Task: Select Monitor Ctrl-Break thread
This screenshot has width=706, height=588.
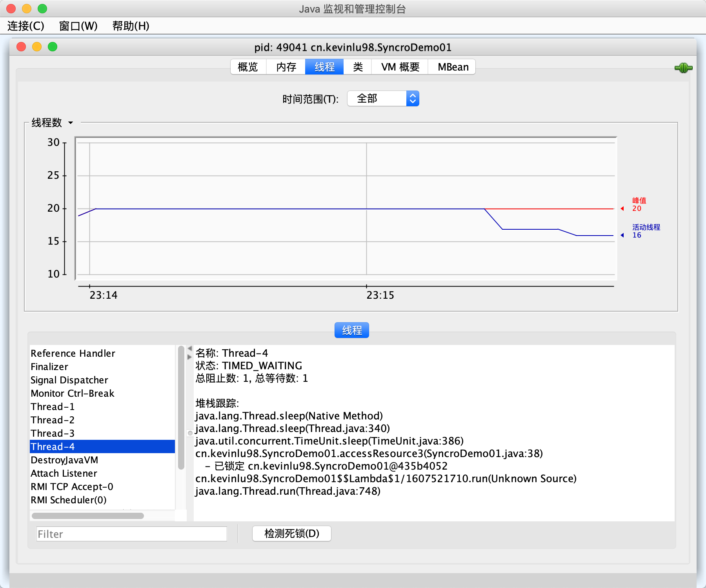Action: click(102, 393)
